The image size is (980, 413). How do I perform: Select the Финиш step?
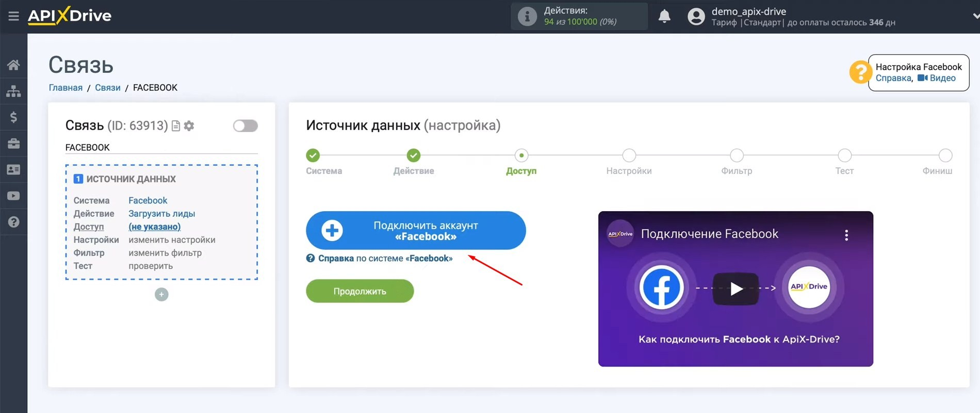pos(945,155)
